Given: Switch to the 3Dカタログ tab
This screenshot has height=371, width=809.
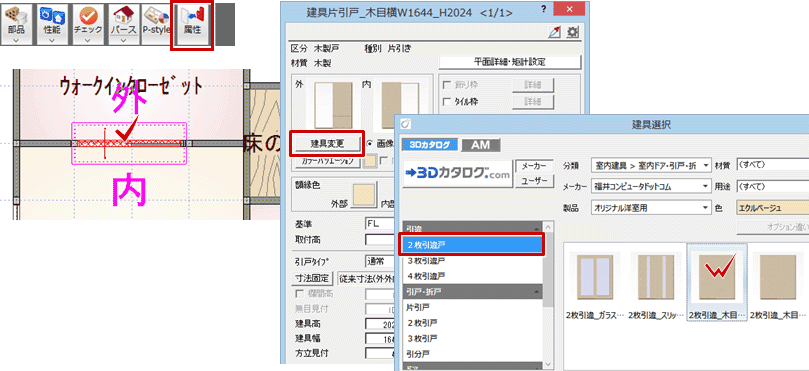Looking at the screenshot, I should click(429, 145).
